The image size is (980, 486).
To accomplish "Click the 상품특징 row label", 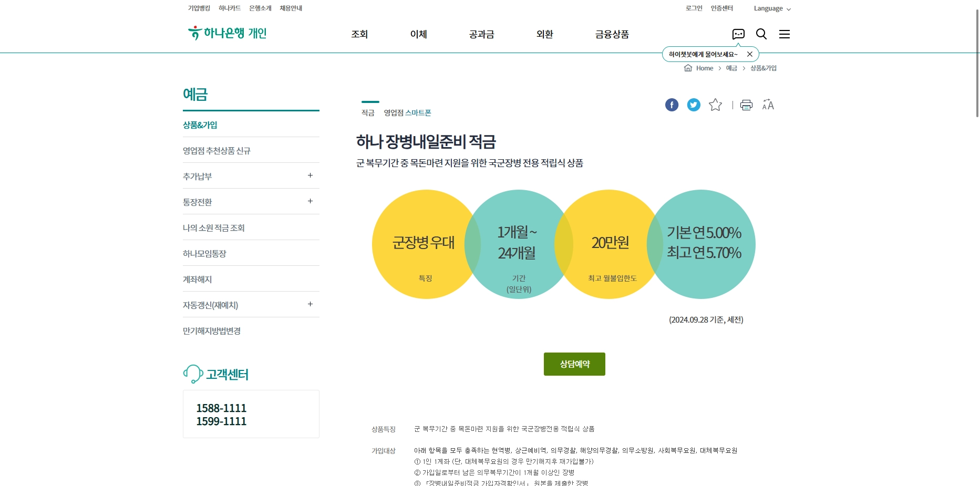I will click(x=384, y=429).
